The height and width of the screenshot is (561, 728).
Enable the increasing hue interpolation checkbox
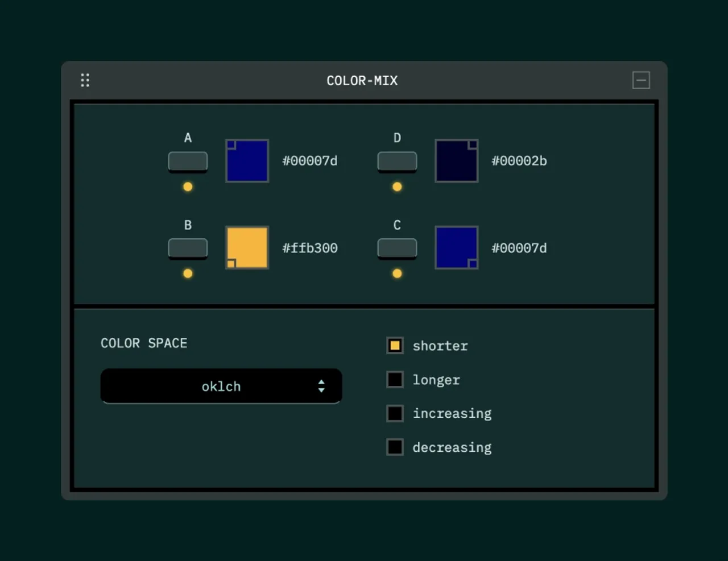[x=395, y=413]
